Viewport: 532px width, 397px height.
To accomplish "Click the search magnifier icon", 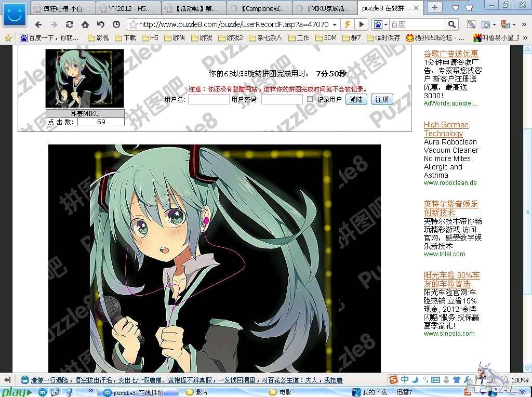I will pyautogui.click(x=451, y=24).
